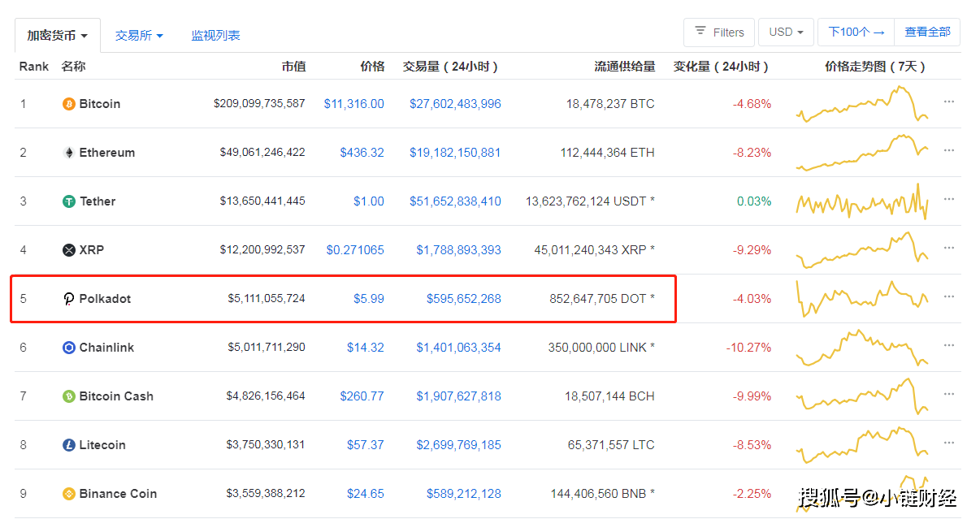Click Bitcoin price $11,316.00
This screenshot has width=980, height=519.
pos(354,104)
